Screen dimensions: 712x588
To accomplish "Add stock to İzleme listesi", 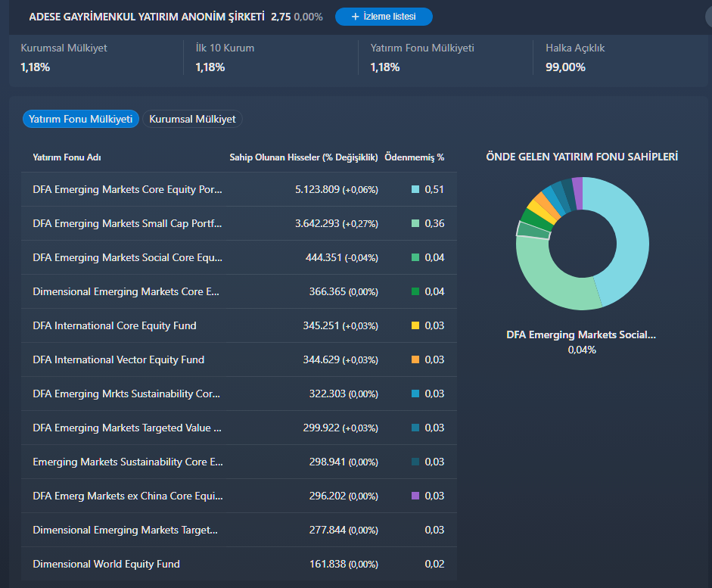I will 384,17.
